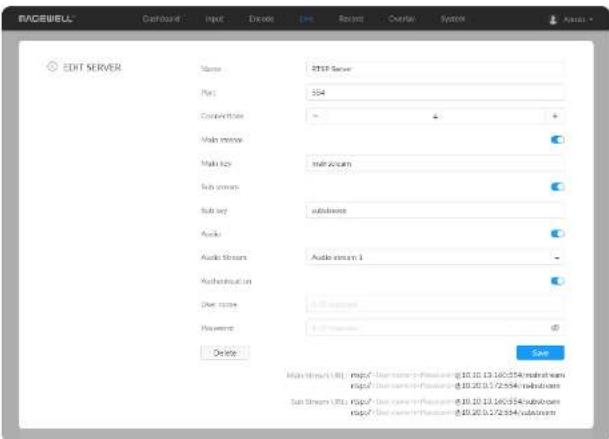Click the Delete button
The width and height of the screenshot is (609, 439).
point(225,353)
